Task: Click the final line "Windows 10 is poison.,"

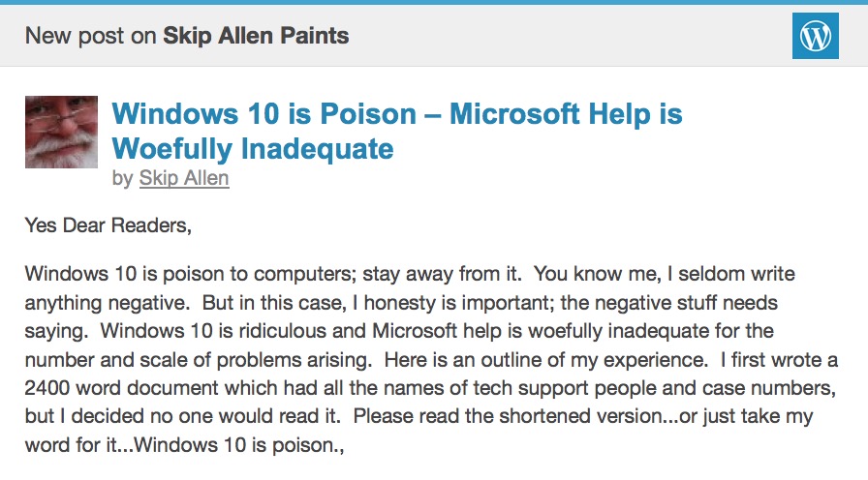Action: (x=239, y=444)
